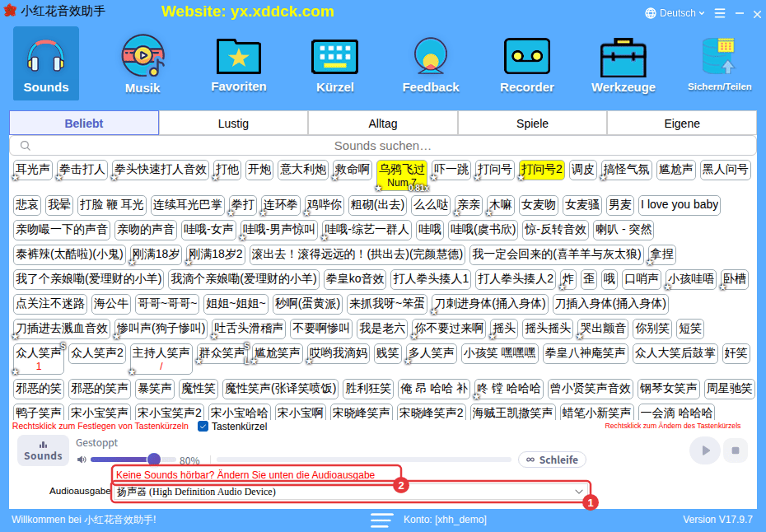Switch to the Spiele tab
The height and width of the screenshot is (532, 766).
532,124
